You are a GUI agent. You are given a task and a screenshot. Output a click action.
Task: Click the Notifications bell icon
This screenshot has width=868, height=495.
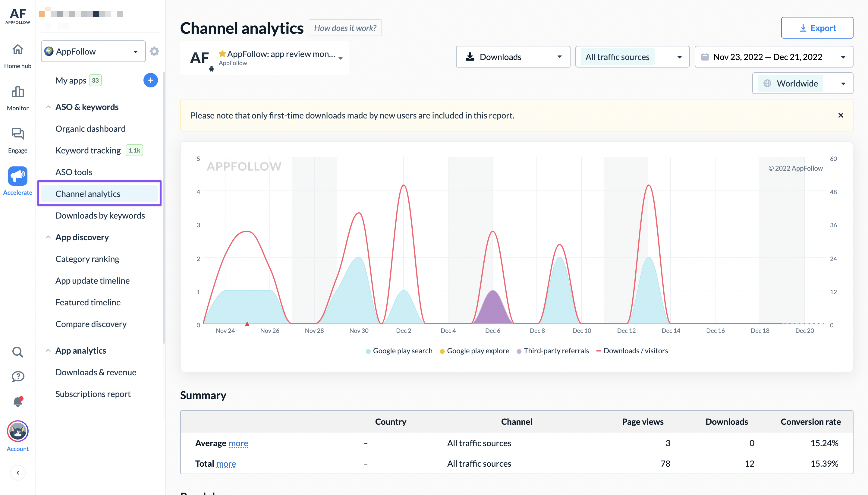17,401
